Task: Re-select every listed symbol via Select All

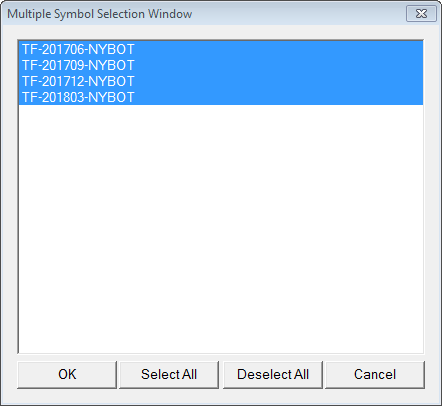Action: pos(169,375)
